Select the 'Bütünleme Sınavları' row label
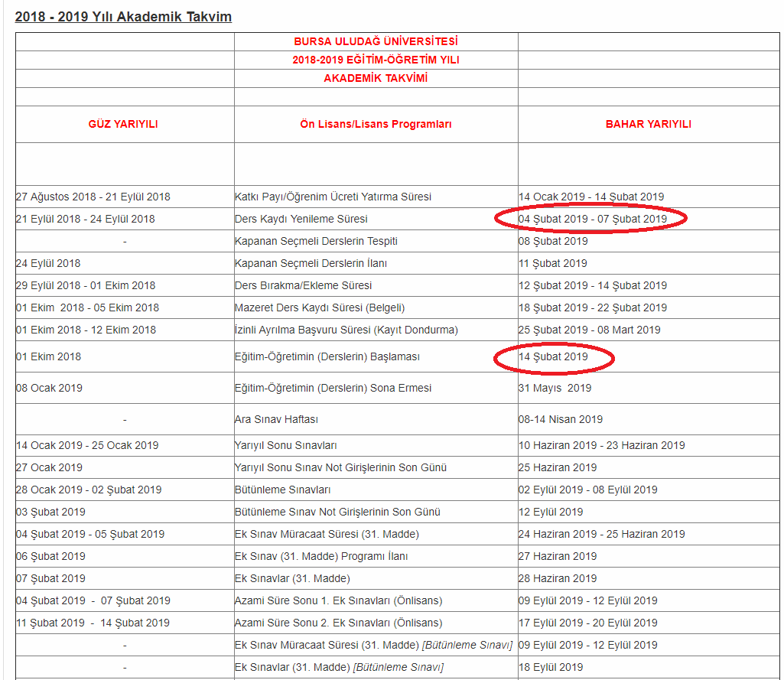Image resolution: width=784 pixels, height=680 pixels. coord(283,490)
